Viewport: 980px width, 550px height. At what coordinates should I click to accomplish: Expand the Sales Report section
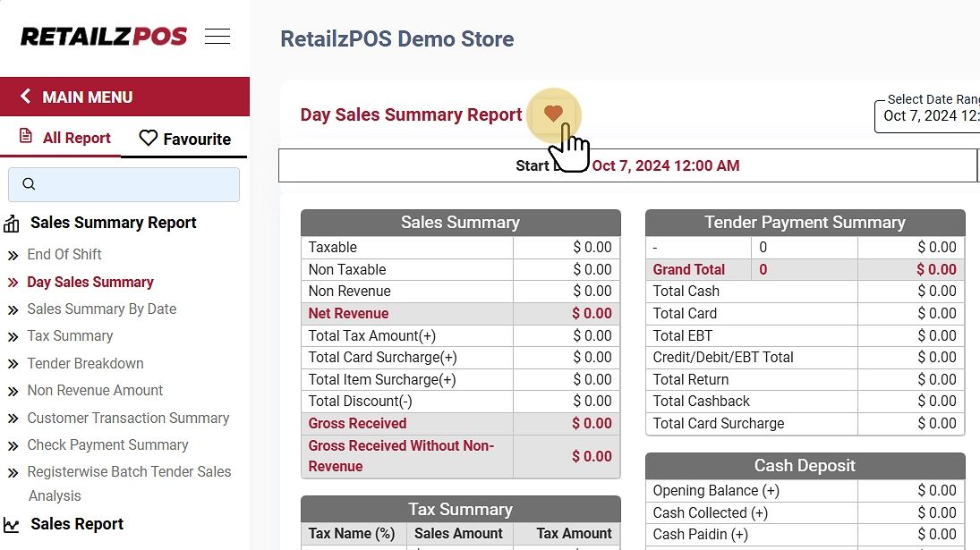click(x=77, y=524)
